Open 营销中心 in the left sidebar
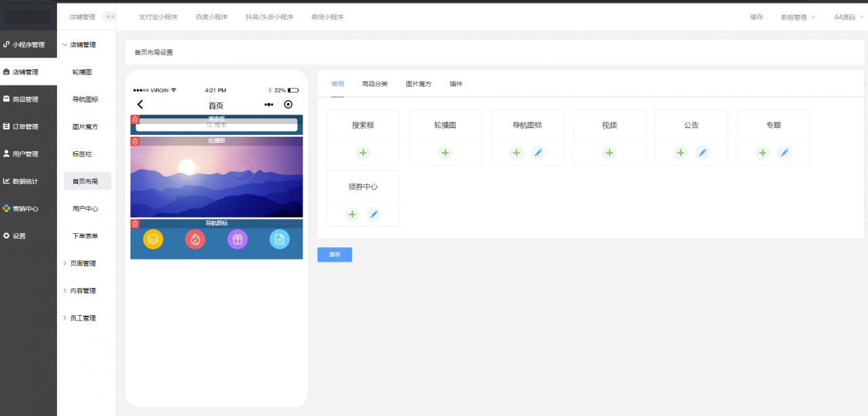 point(28,209)
